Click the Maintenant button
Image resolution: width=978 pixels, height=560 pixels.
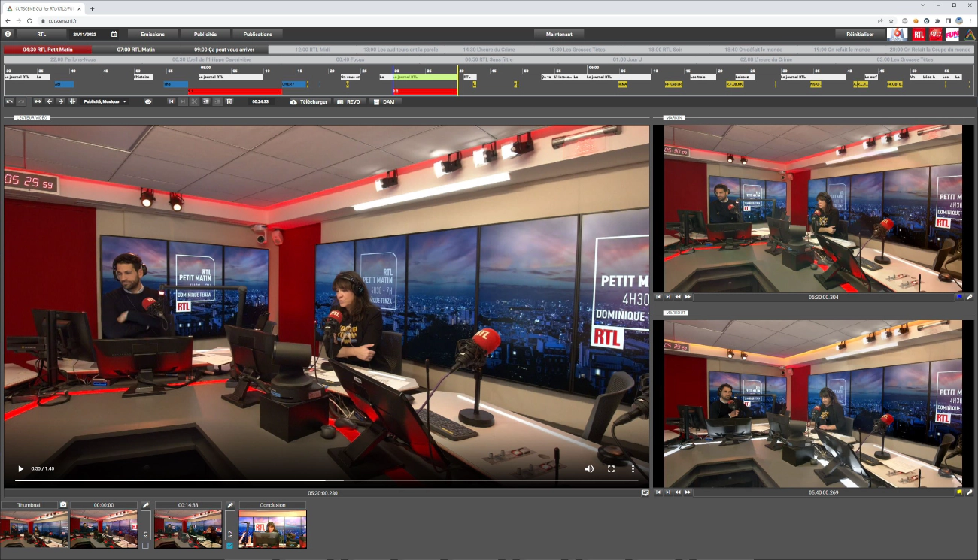point(559,34)
